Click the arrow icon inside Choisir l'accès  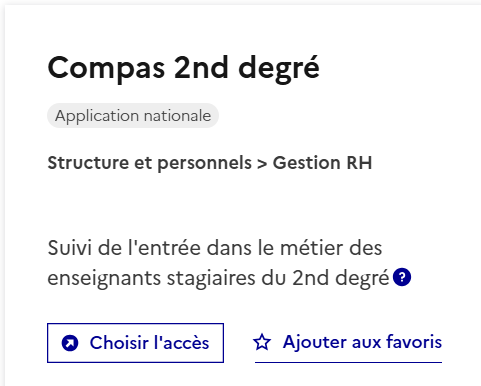point(70,343)
